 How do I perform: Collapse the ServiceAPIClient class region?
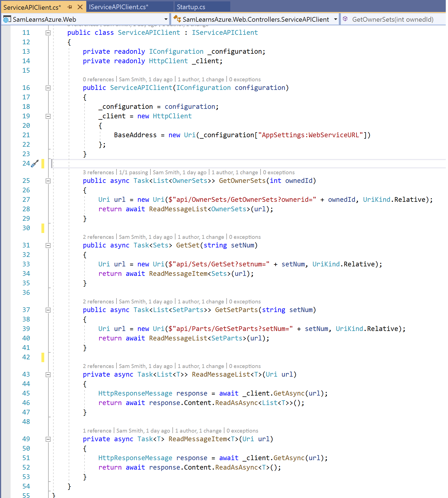48,33
